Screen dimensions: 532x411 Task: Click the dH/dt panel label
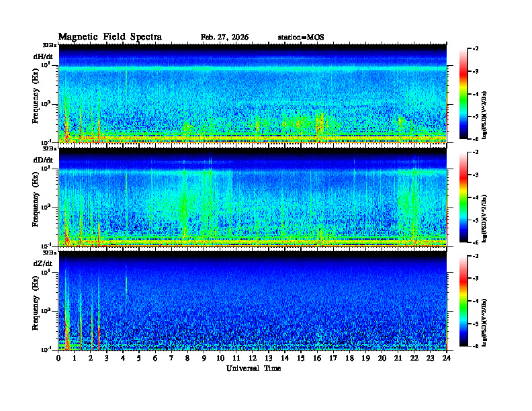[x=43, y=56]
